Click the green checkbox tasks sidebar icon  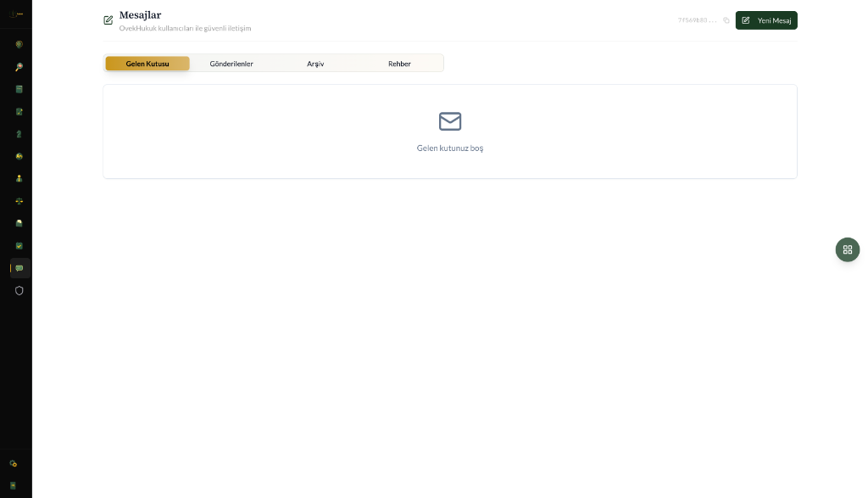pos(19,246)
